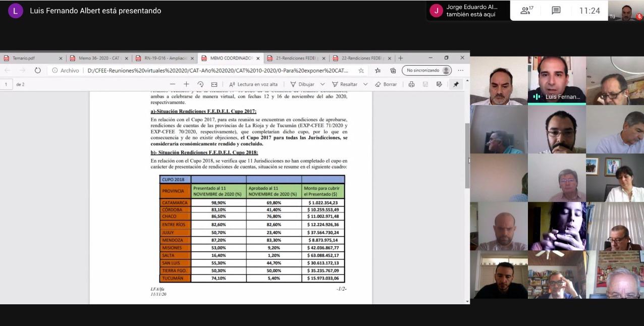Rotate the PDF document
Image resolution: width=644 pixels, height=326 pixels.
200,84
